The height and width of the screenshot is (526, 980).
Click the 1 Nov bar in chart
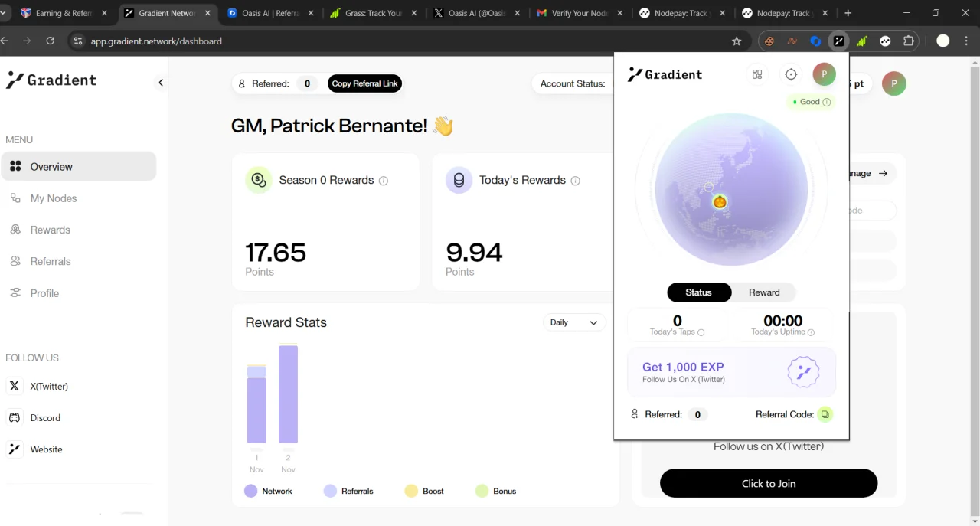(256, 404)
